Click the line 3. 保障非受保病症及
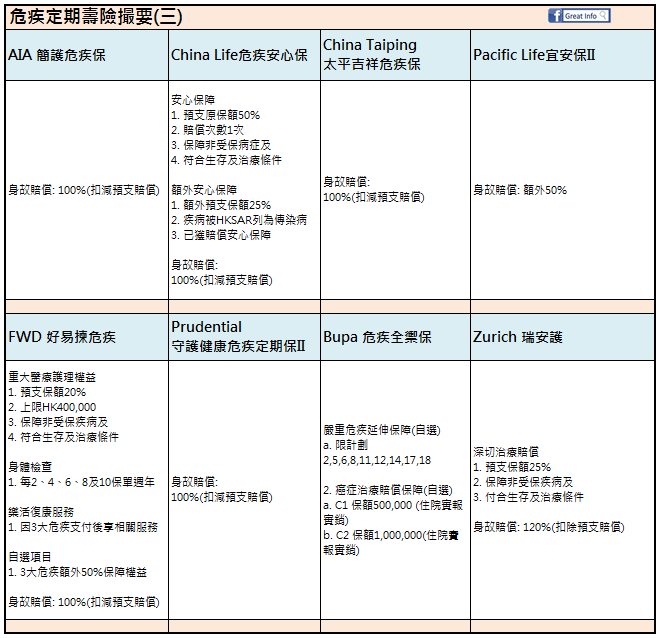This screenshot has height=638, width=660. (x=221, y=145)
